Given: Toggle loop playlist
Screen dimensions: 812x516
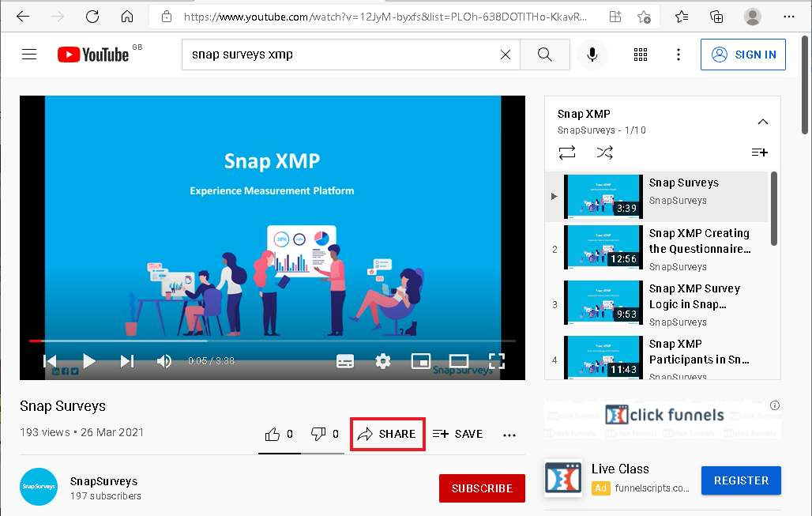Looking at the screenshot, I should pyautogui.click(x=567, y=153).
